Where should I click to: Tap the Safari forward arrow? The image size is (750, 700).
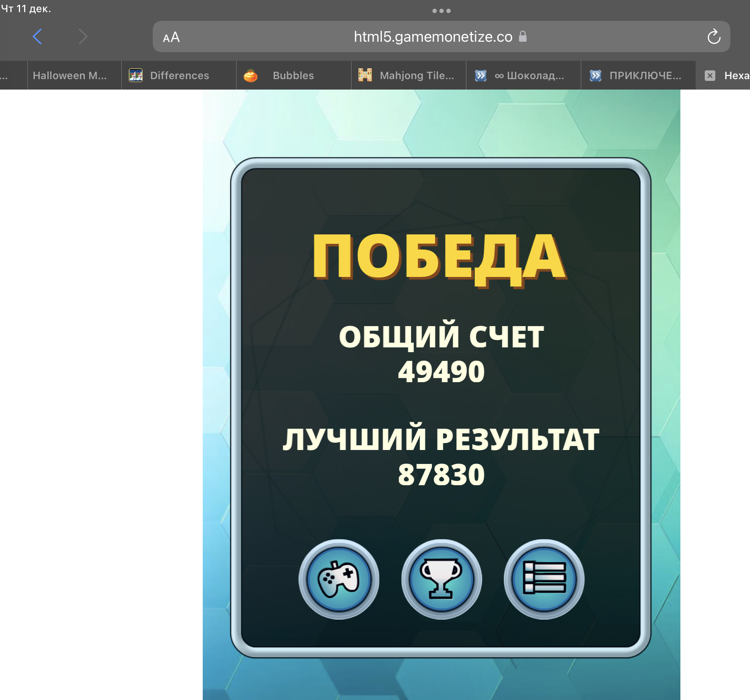83,37
